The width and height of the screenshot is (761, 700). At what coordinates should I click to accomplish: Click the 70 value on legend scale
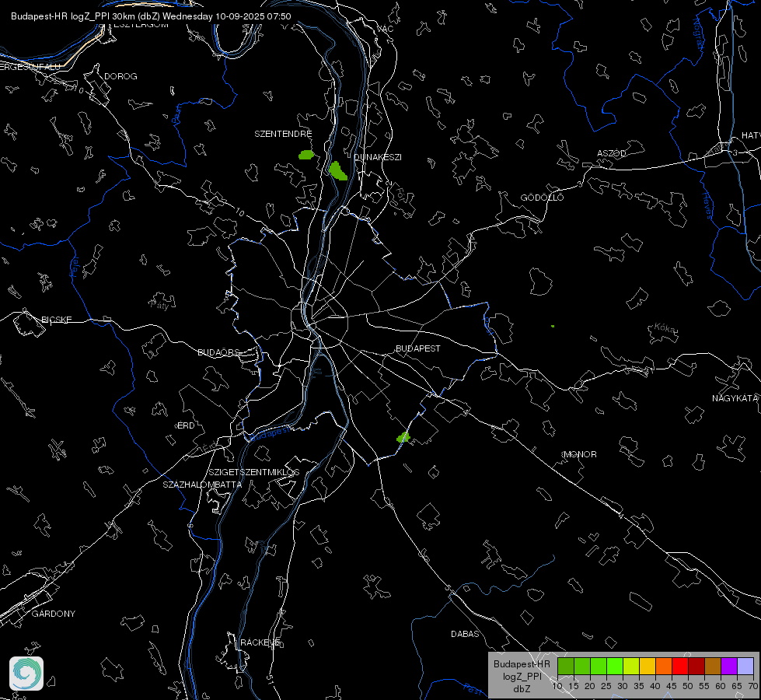[753, 686]
